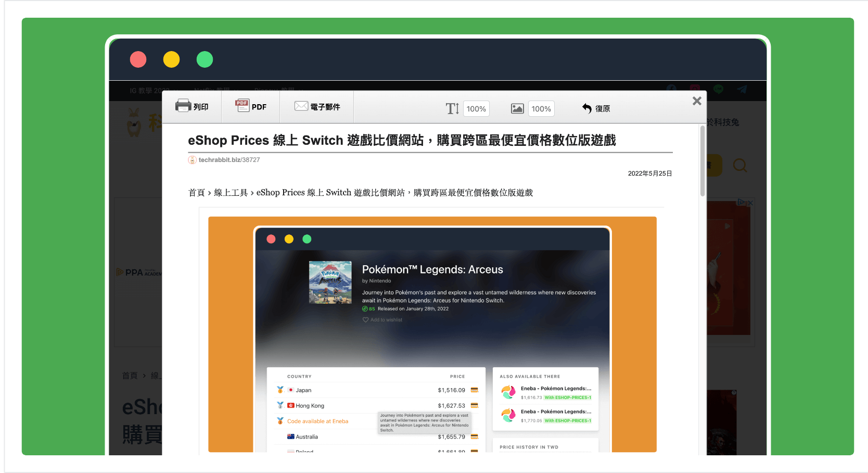The height and width of the screenshot is (473, 868).
Task: Click the 列印 print icon
Action: (184, 106)
